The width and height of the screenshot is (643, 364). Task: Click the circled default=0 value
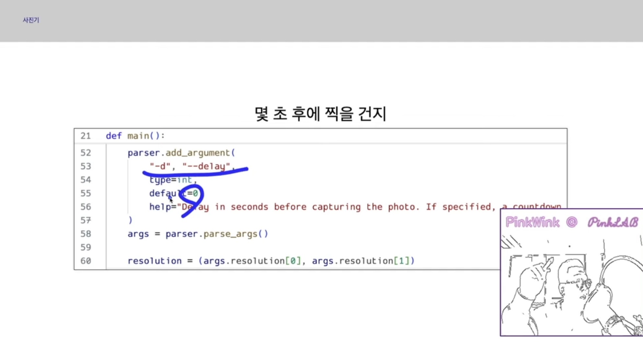(195, 193)
